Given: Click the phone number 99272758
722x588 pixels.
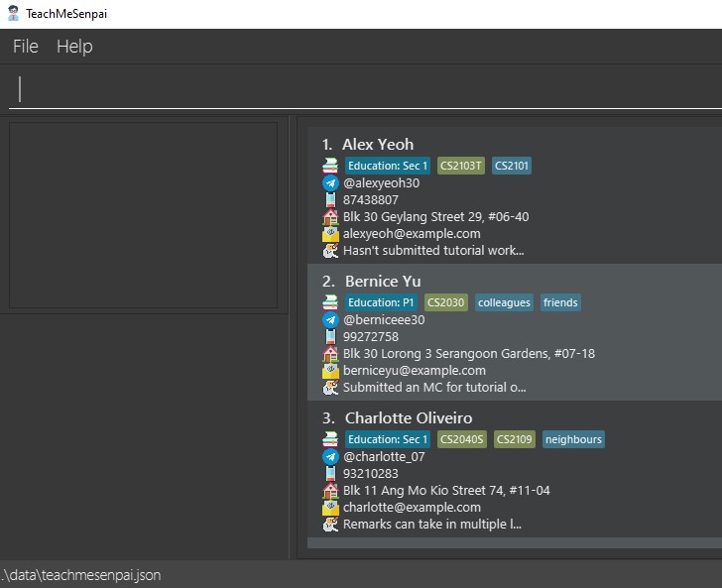Looking at the screenshot, I should pyautogui.click(x=371, y=336).
